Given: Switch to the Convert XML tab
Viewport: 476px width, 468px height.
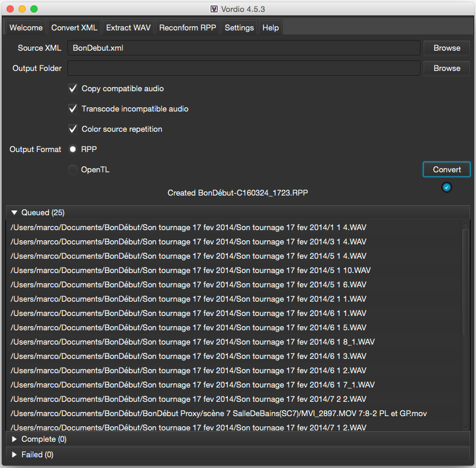Looking at the screenshot, I should point(74,27).
